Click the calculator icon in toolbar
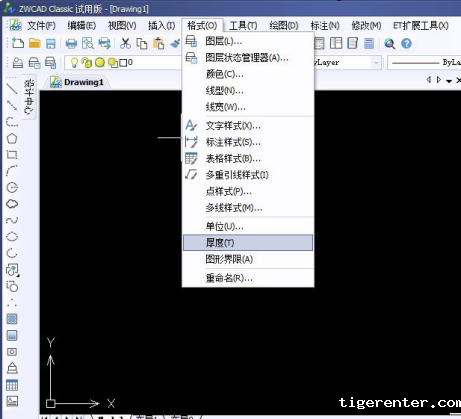Screen dimensions: 461x419 click(x=369, y=44)
